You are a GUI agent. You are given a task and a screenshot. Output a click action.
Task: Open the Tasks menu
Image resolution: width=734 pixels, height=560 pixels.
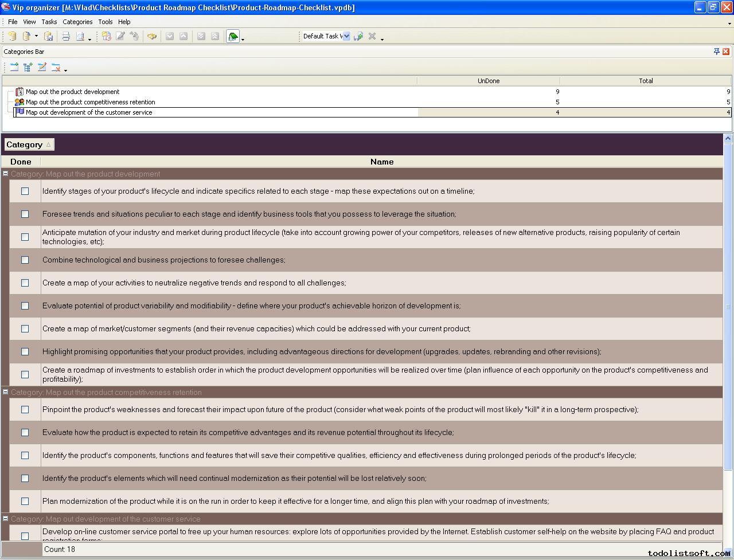point(49,22)
